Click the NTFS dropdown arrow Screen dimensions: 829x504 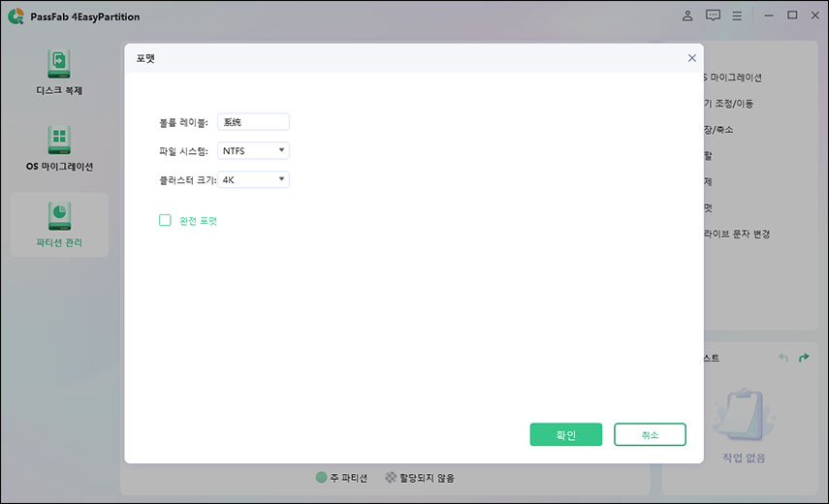281,150
